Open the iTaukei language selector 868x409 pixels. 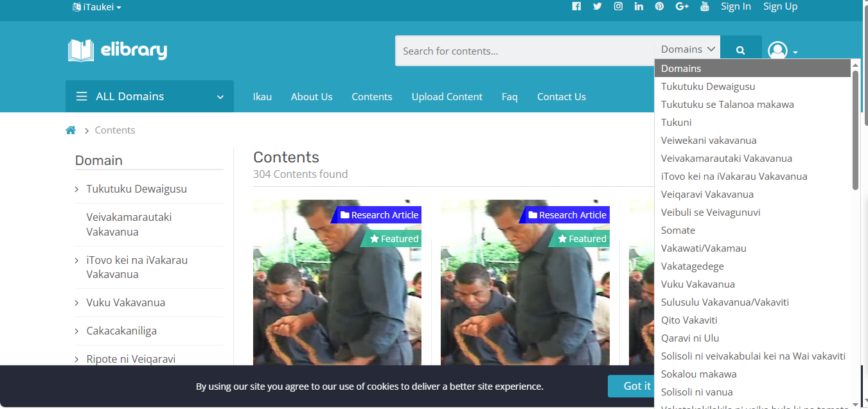[97, 7]
